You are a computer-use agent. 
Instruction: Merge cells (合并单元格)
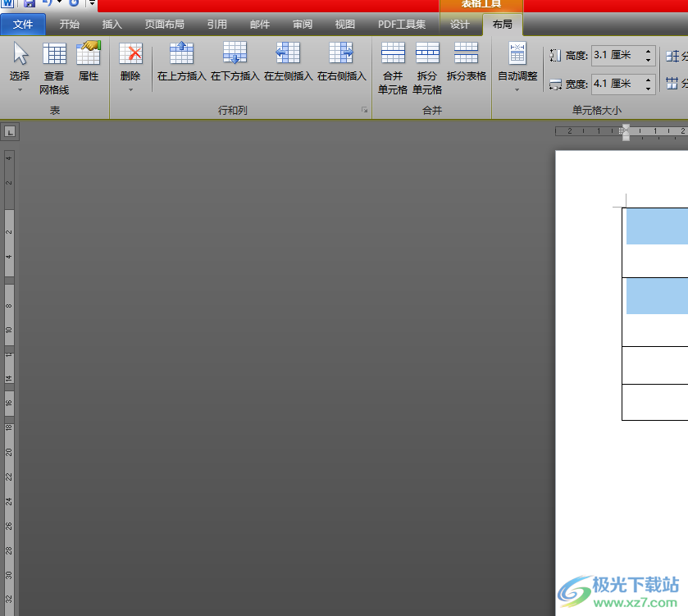(393, 68)
